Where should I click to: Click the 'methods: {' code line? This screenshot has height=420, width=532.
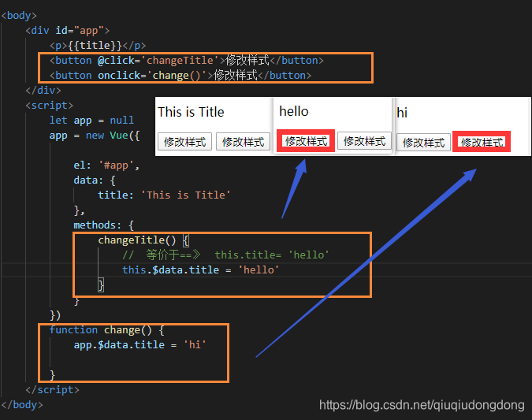104,225
